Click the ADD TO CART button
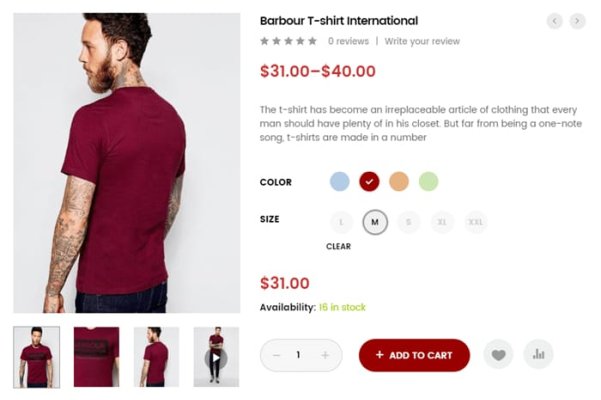The height and width of the screenshot is (400, 601). (414, 355)
